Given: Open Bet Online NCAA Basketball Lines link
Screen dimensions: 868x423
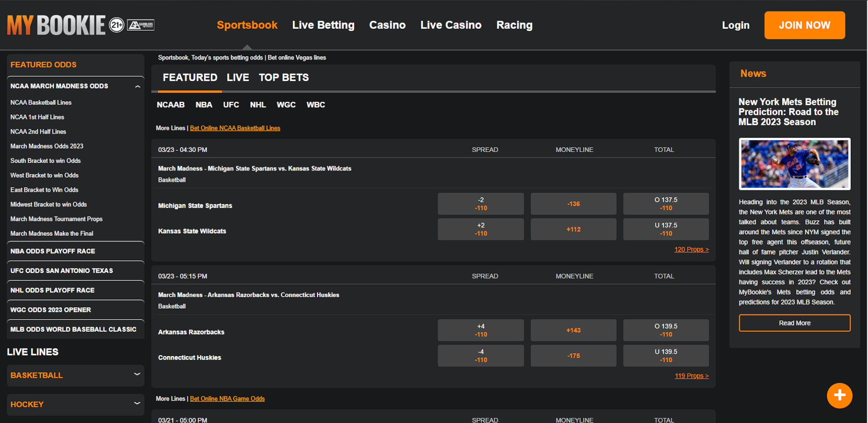Looking at the screenshot, I should [x=235, y=128].
